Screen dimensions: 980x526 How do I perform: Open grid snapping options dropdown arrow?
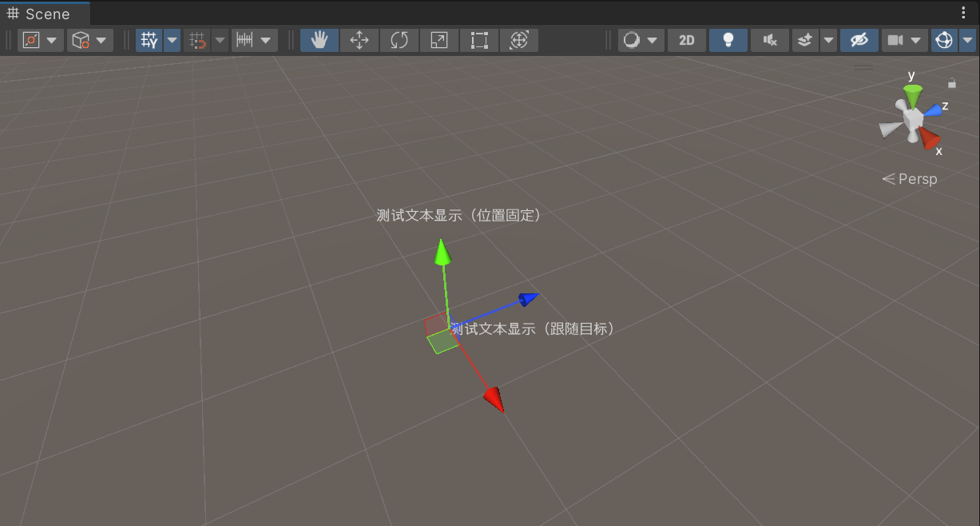point(220,40)
